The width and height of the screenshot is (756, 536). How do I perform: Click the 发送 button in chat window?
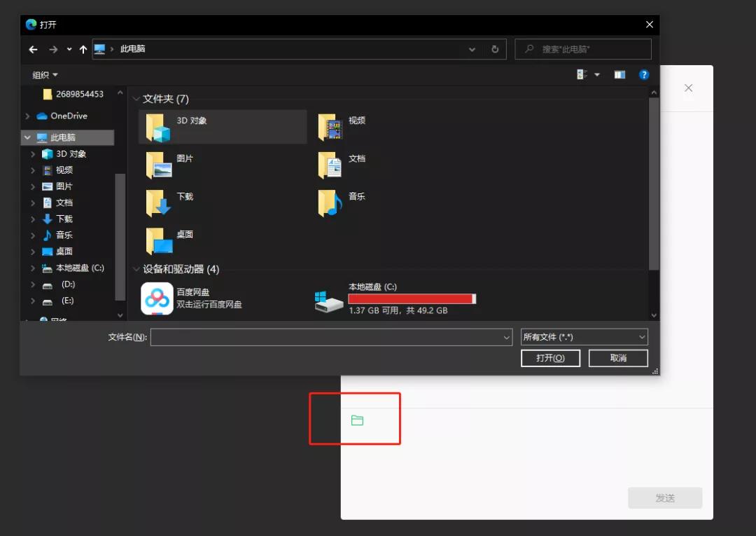coord(665,498)
